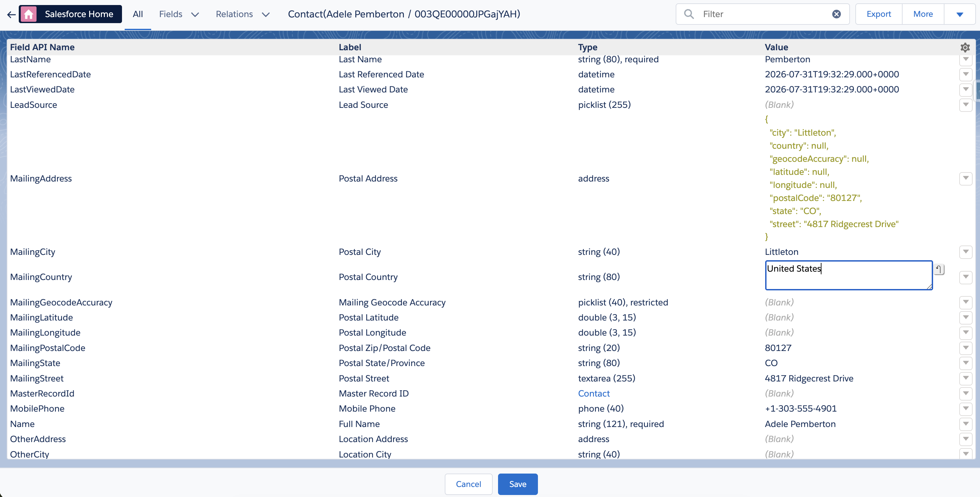
Task: Click the MailingCountry value text box
Action: pyautogui.click(x=849, y=275)
